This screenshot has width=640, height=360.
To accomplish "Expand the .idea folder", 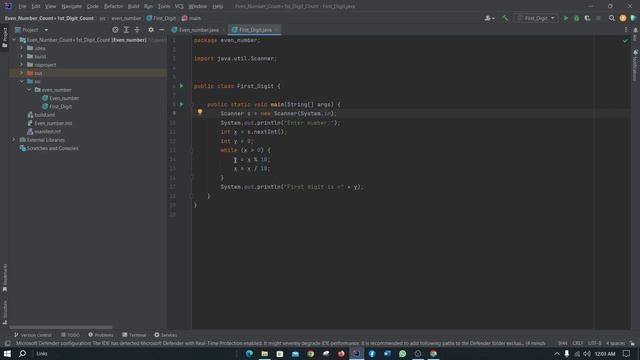I will click(22, 48).
